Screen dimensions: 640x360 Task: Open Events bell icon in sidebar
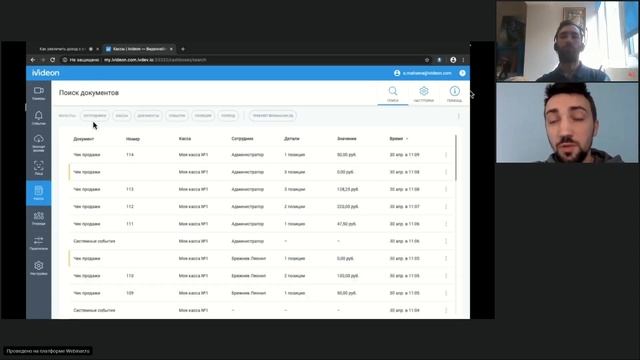[39, 118]
